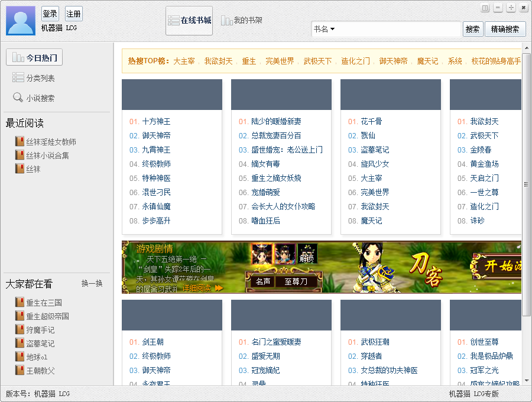Click the 解锁 locked portrait in banner
The width and height of the screenshot is (532, 402).
[x=307, y=254]
